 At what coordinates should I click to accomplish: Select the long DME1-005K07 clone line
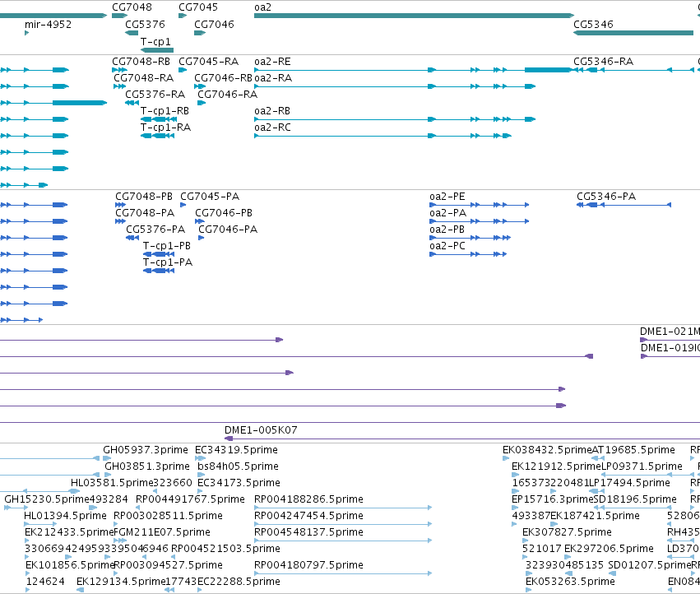pyautogui.click(x=461, y=439)
